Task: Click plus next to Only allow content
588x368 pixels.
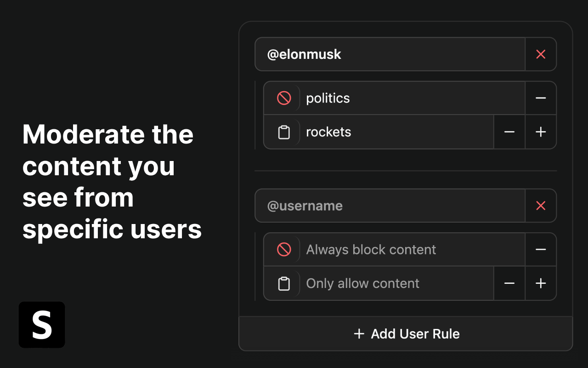Action: (541, 283)
